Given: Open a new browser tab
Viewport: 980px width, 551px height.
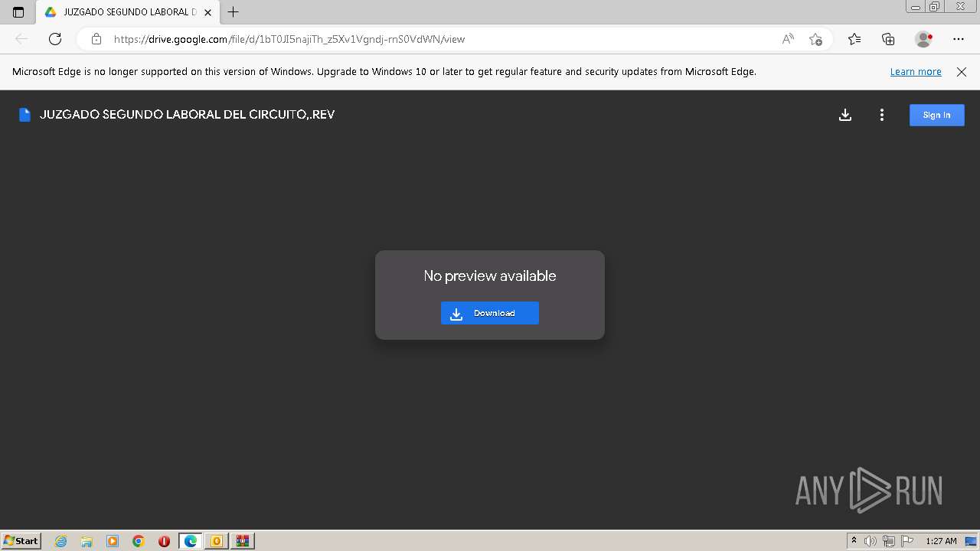Looking at the screenshot, I should [x=234, y=12].
